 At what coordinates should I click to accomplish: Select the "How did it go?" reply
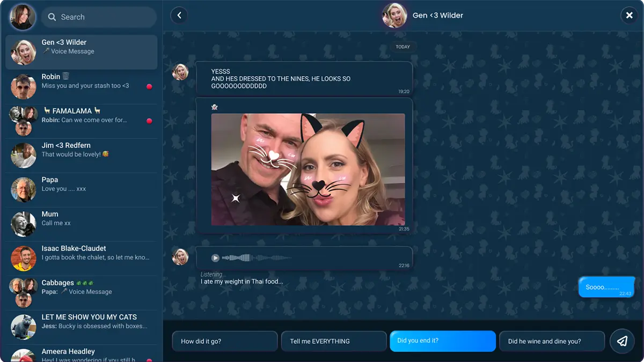pyautogui.click(x=224, y=341)
